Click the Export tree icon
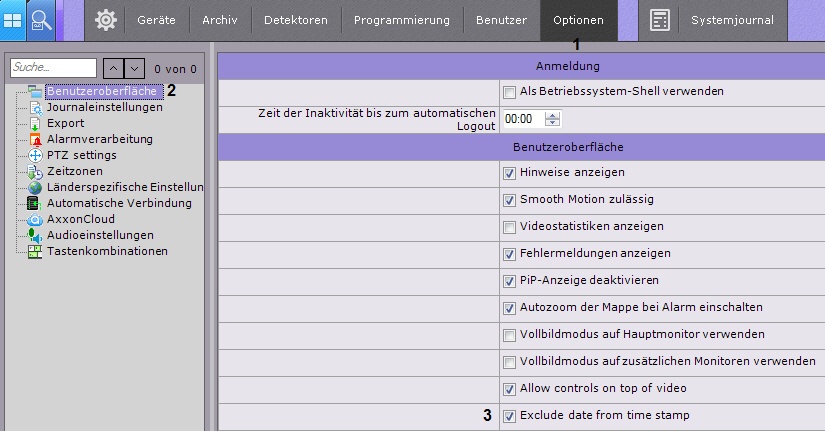825x431 pixels. pyautogui.click(x=36, y=123)
